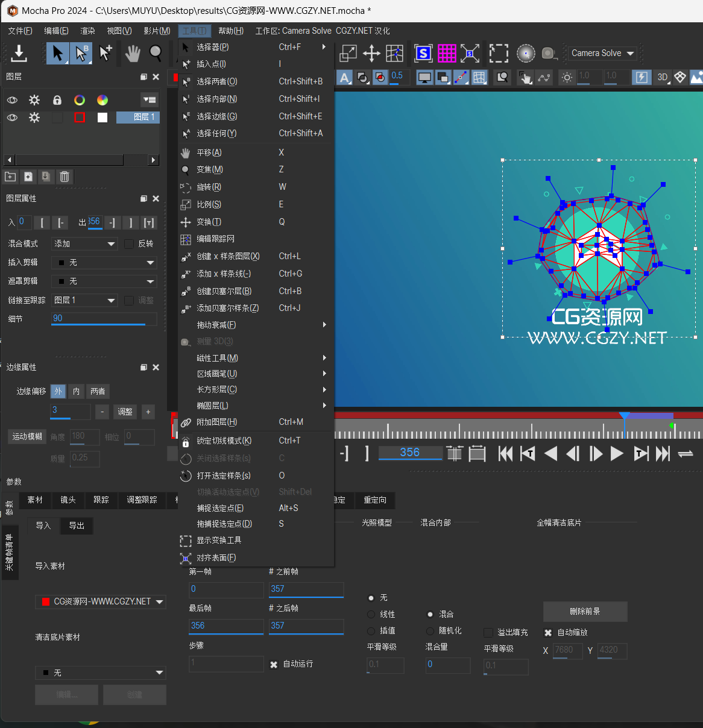Switch to the 镜头 tab
The height and width of the screenshot is (728, 703).
(68, 500)
